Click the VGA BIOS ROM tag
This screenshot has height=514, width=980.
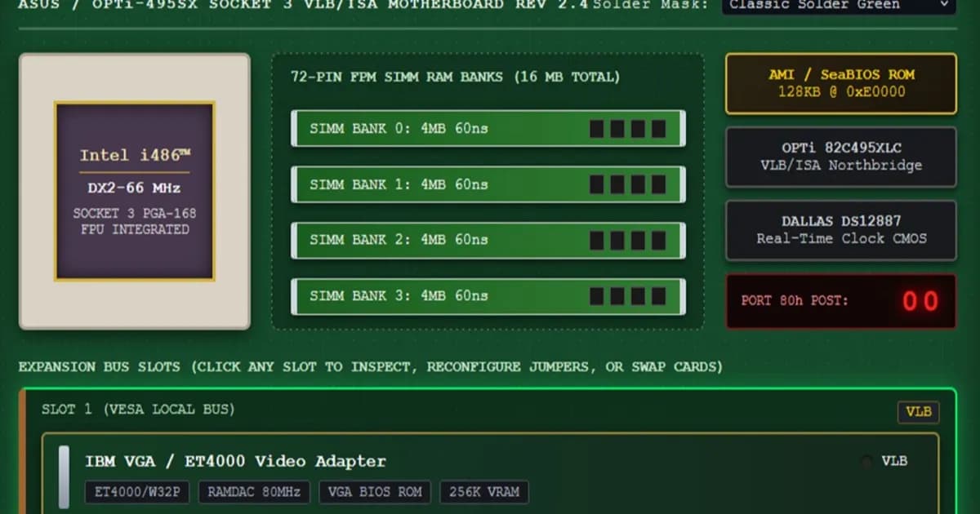375,492
